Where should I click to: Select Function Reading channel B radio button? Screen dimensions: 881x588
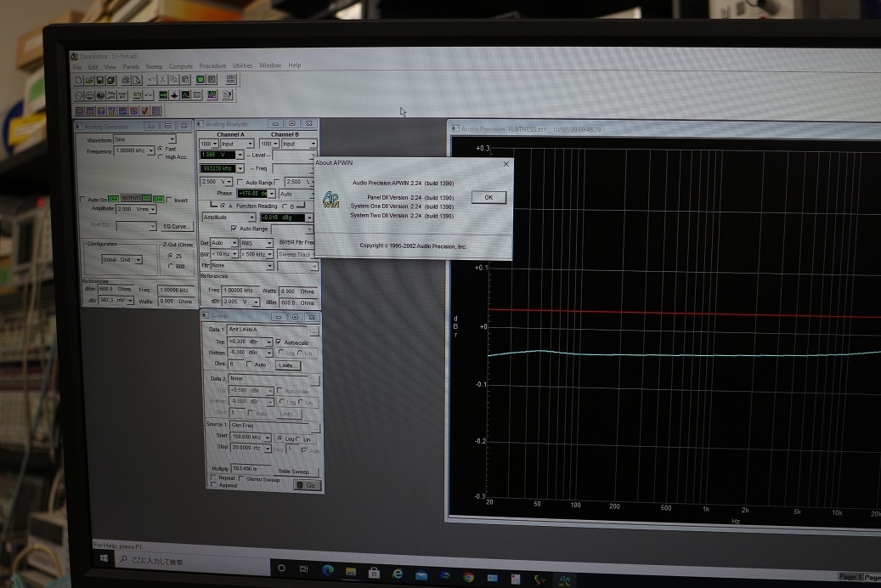tap(285, 206)
